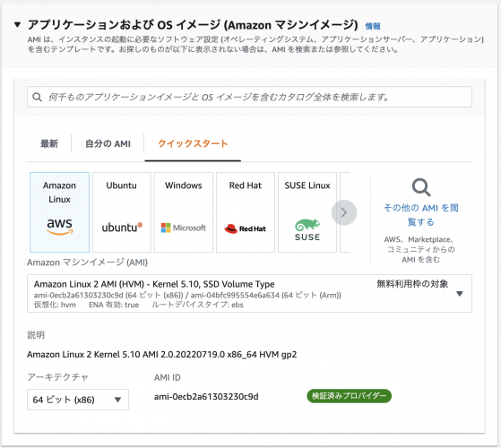This screenshot has width=501, height=448.
Task: Switch to the 自分の AMI tab
Action: coord(108,143)
